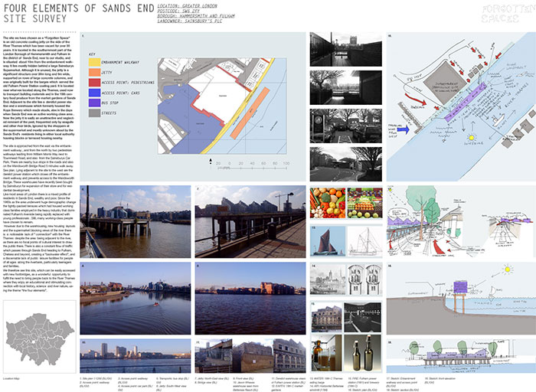Open the sailing ship line drawing
Image resolution: width=536 pixels, height=392 pixels.
[364, 241]
